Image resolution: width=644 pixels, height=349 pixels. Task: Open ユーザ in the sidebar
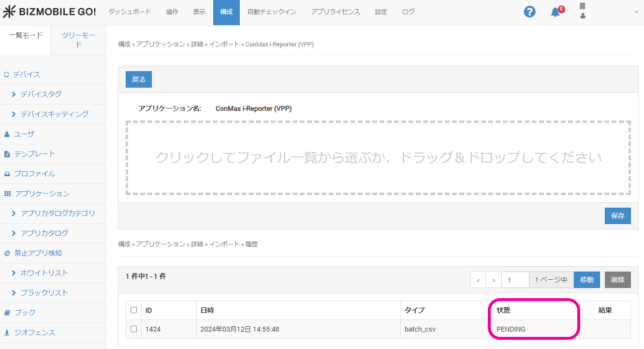24,134
